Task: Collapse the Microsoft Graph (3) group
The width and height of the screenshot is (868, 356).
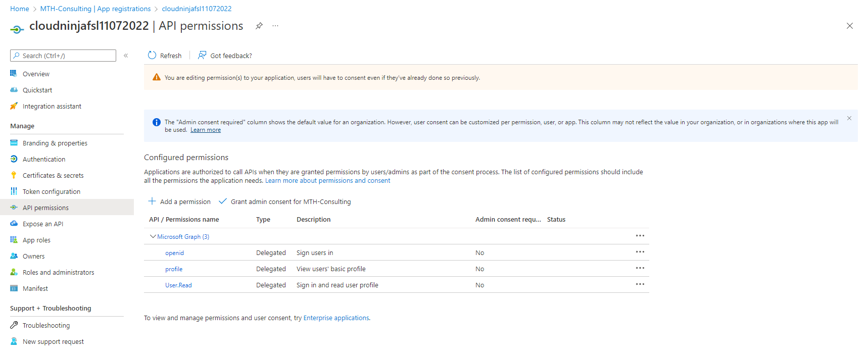Action: click(153, 236)
